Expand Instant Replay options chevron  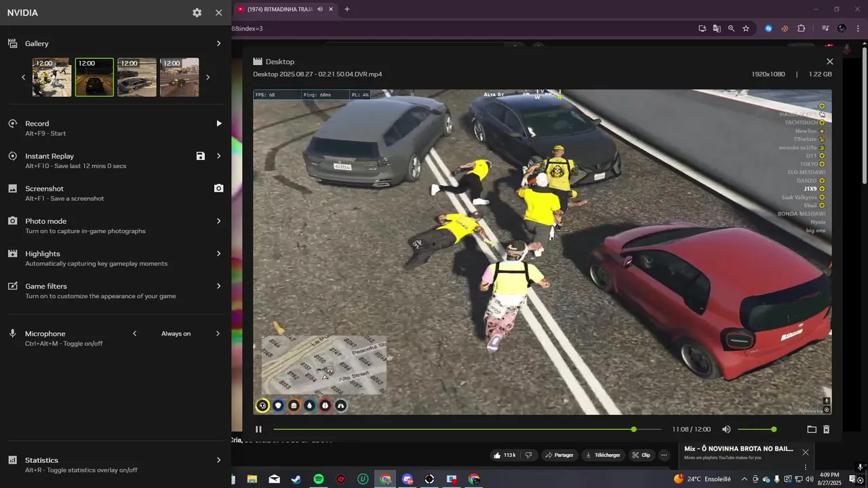(x=218, y=156)
